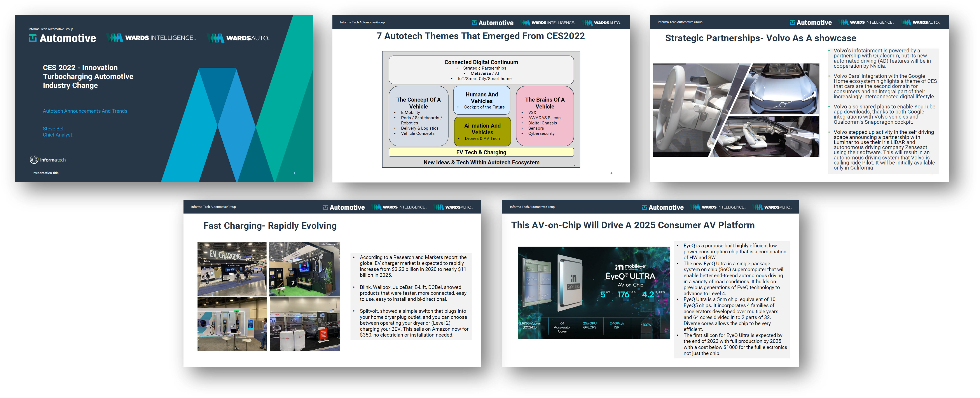980x398 pixels.
Task: Select the 'Fast Charging- Rapidly Evolving' heading
Action: click(270, 226)
